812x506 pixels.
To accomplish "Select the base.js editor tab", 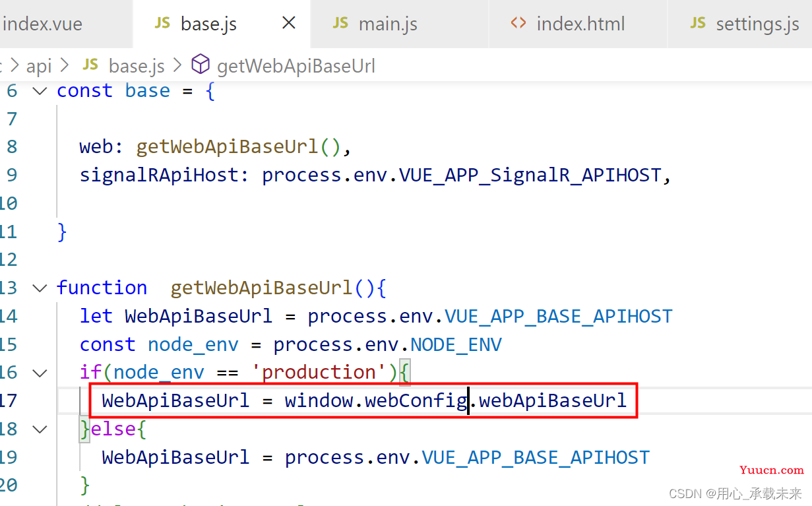I will [221, 24].
